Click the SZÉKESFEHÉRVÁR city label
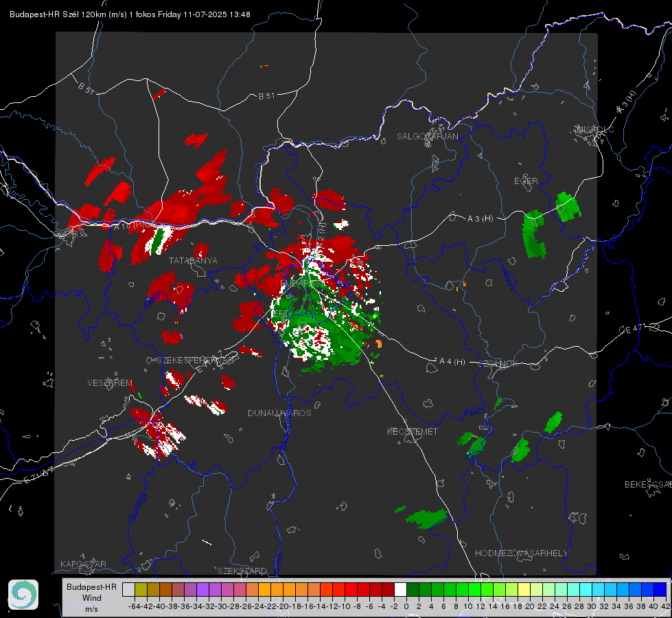 197,360
